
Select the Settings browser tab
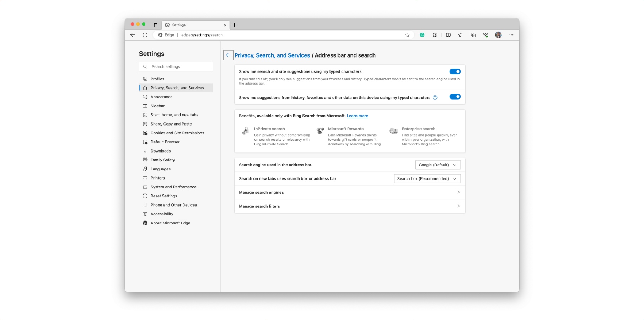click(x=195, y=25)
